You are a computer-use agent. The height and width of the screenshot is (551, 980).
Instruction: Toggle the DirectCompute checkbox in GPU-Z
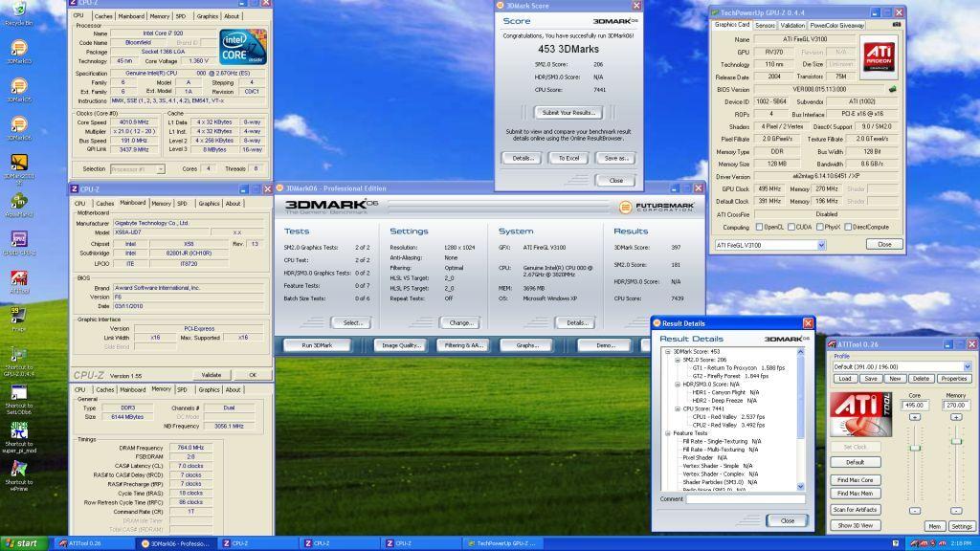coord(848,227)
